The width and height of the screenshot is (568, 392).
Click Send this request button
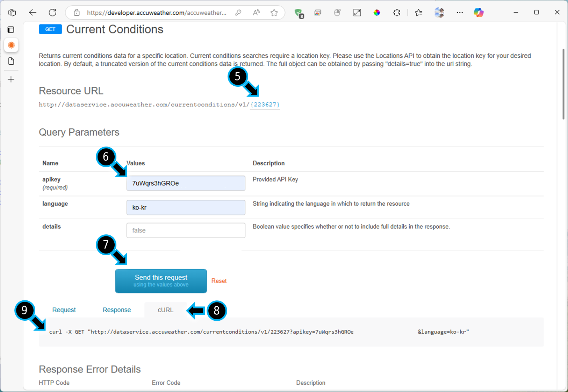coord(161,281)
